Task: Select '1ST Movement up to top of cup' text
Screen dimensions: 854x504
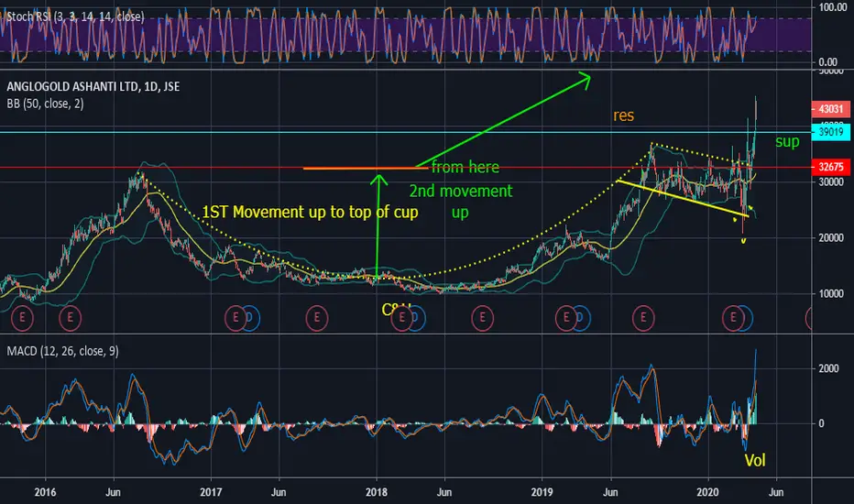Action: coord(310,212)
